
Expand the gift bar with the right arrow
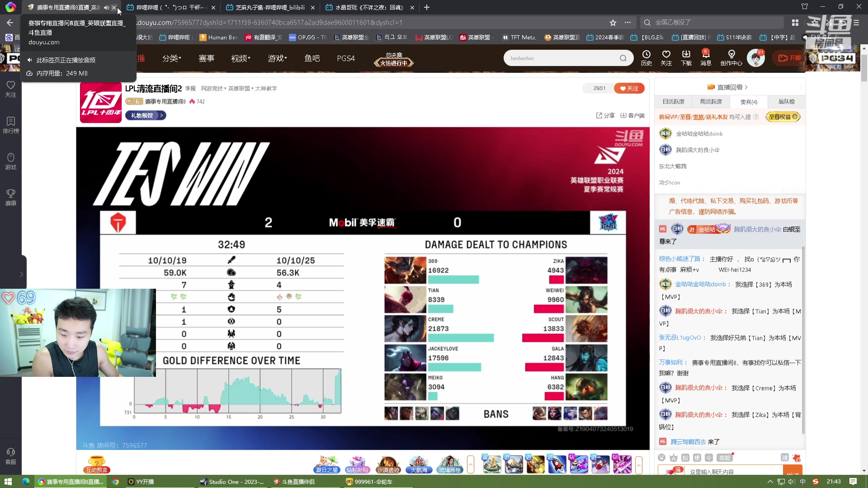[x=639, y=465]
